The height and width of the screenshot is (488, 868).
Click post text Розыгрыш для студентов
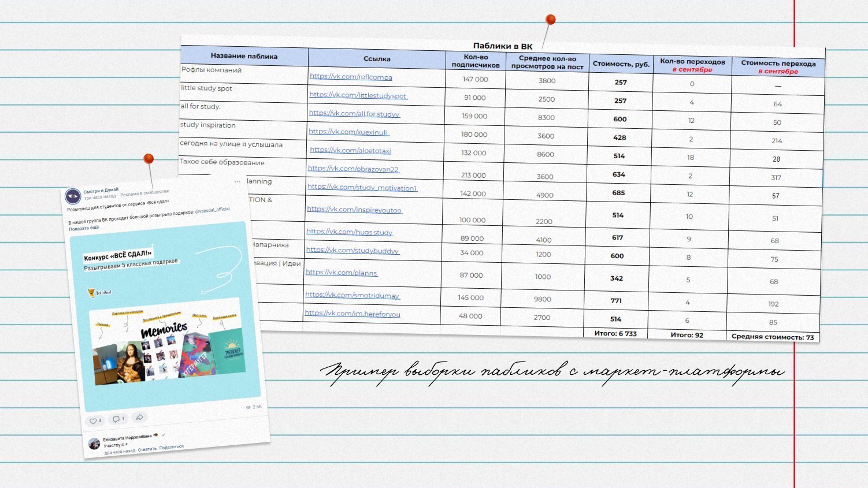tap(118, 205)
